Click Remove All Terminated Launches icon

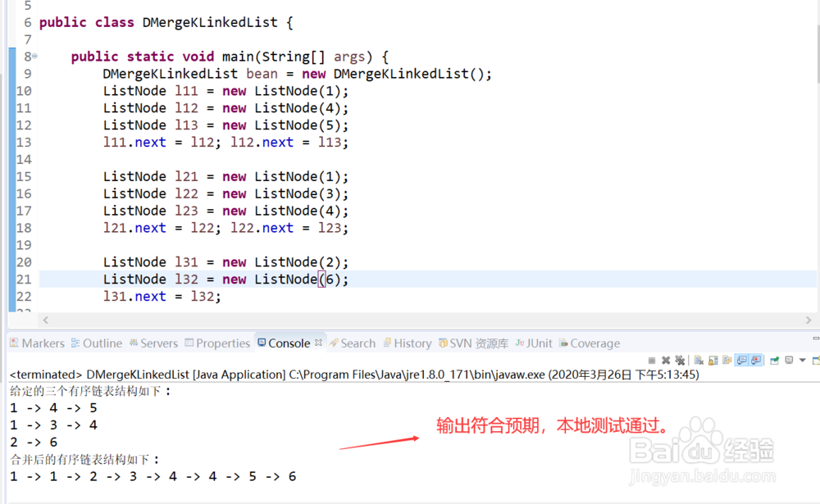680,361
